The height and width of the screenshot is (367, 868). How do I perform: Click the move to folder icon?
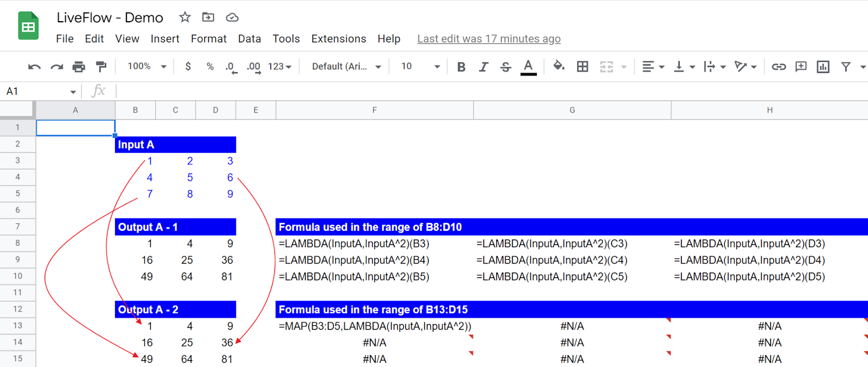pyautogui.click(x=208, y=17)
